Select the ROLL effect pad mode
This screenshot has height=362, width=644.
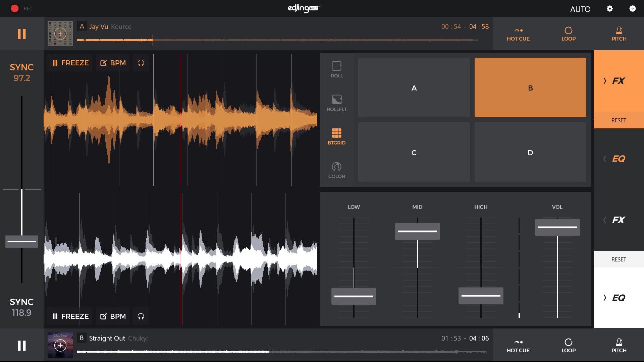pyautogui.click(x=336, y=69)
